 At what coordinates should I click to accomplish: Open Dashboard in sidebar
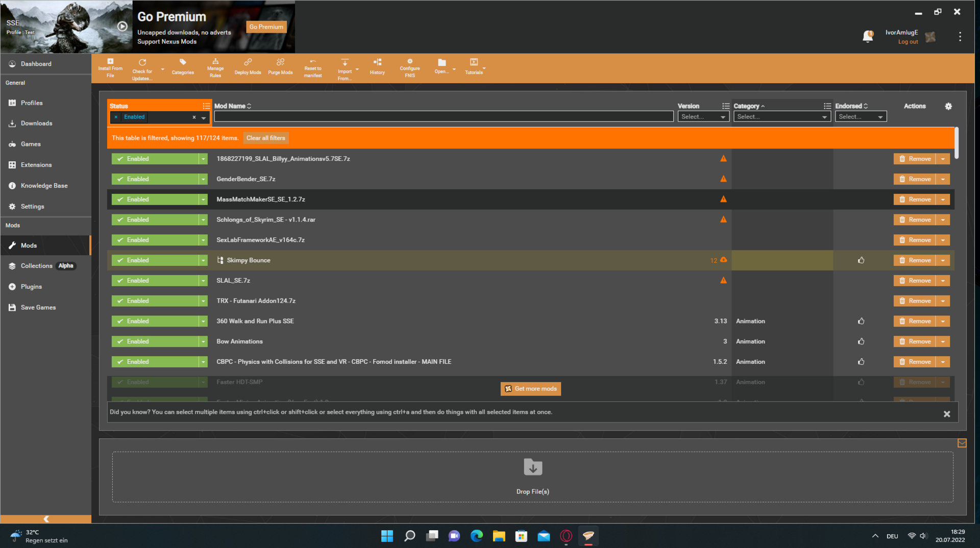(46, 64)
